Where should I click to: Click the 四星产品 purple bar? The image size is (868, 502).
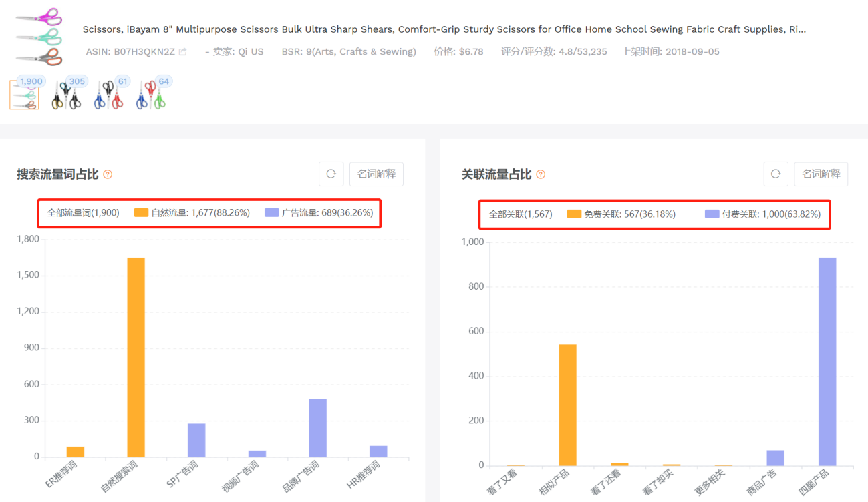click(x=827, y=361)
